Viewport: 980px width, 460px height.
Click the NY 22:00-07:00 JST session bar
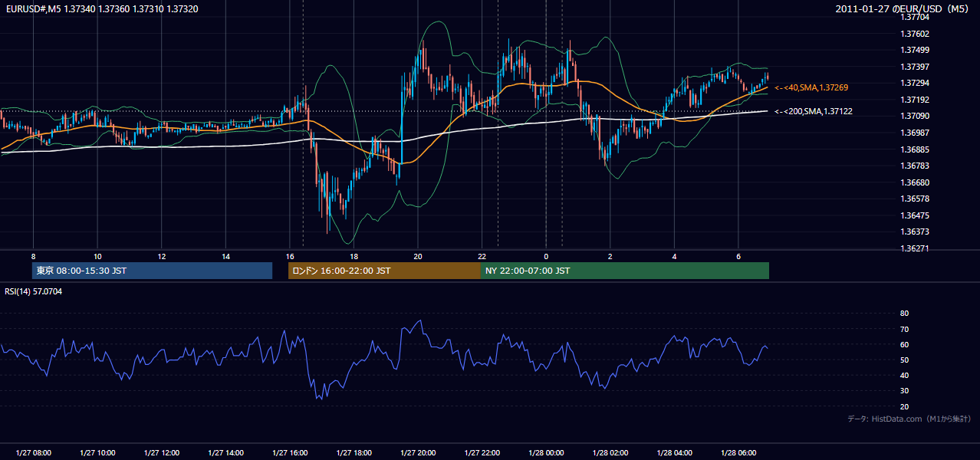(625, 271)
